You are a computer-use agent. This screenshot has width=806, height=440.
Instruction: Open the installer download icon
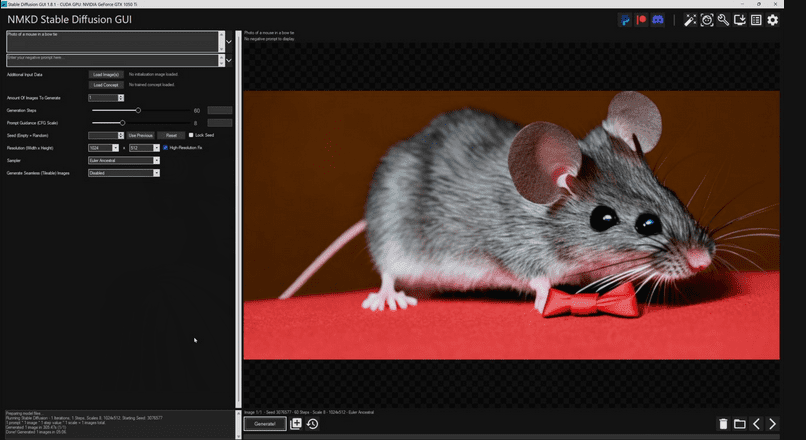(739, 20)
